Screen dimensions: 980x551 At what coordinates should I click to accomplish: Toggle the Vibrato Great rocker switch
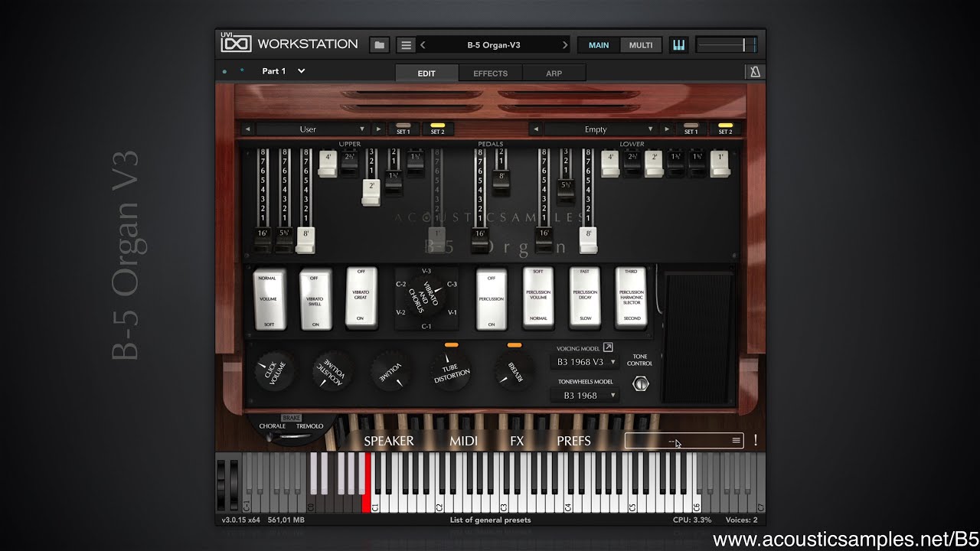tap(361, 298)
